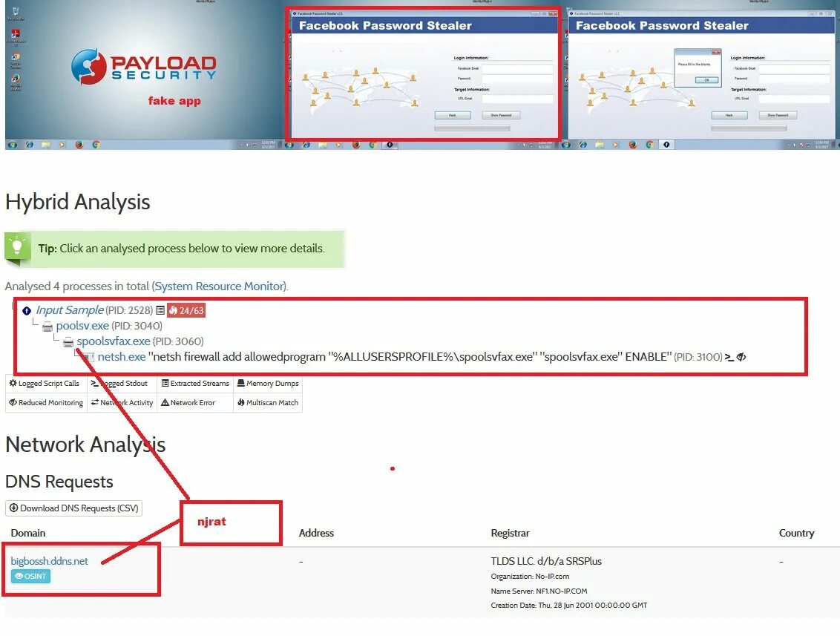Select the Extracted Streams legend item
Screen dimensions: 840x636
click(x=195, y=384)
